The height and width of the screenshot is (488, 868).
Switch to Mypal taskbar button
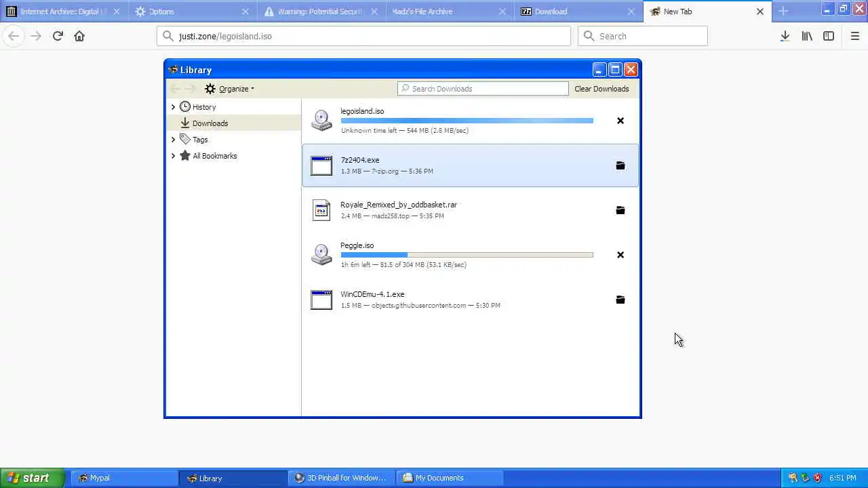123,478
